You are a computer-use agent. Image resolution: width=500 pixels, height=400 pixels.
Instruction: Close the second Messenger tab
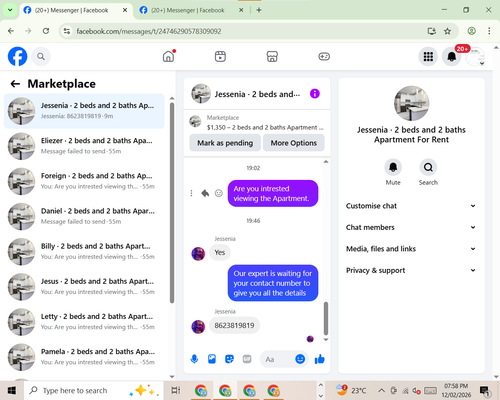click(x=241, y=10)
